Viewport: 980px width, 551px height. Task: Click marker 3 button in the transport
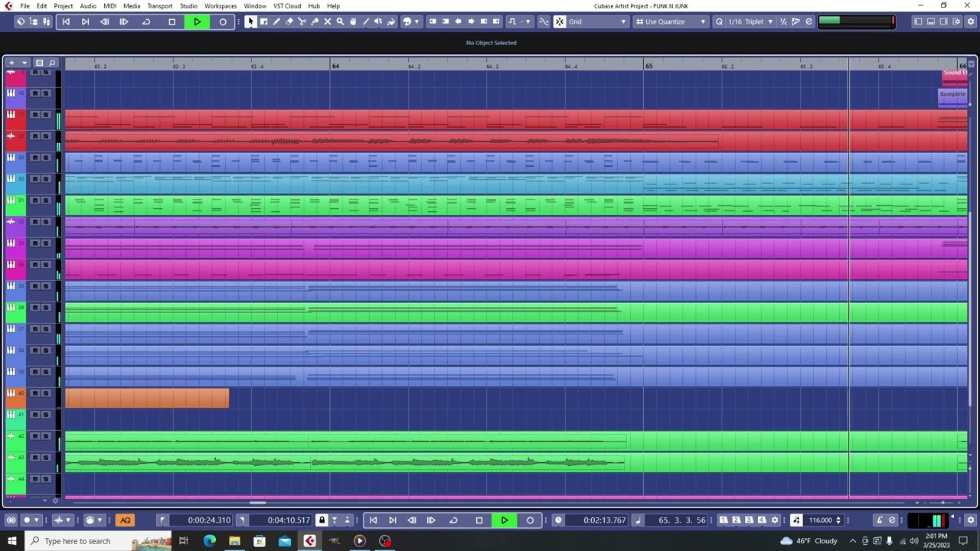(749, 520)
